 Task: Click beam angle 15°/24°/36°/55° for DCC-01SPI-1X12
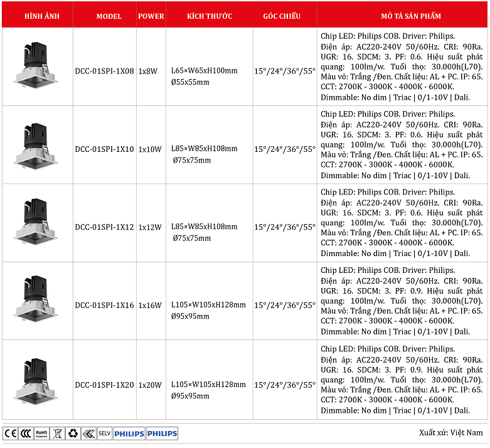coord(285,227)
